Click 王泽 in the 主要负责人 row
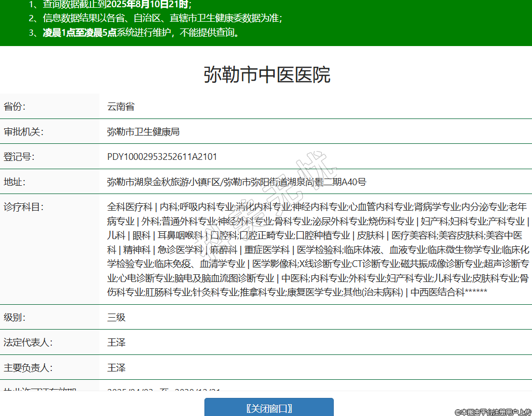The width and height of the screenshot is (532, 416). click(x=116, y=368)
